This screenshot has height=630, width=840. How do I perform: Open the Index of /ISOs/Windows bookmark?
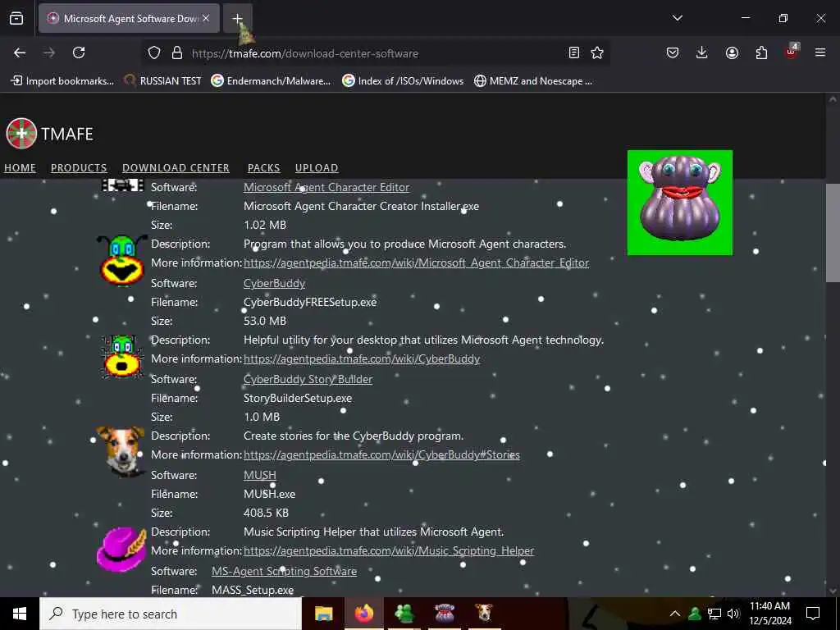403,81
